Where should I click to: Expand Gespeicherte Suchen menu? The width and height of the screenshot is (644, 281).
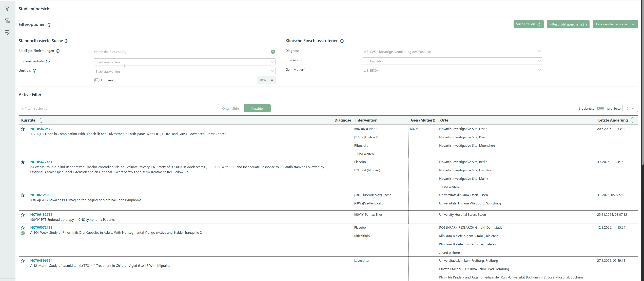[x=615, y=24]
